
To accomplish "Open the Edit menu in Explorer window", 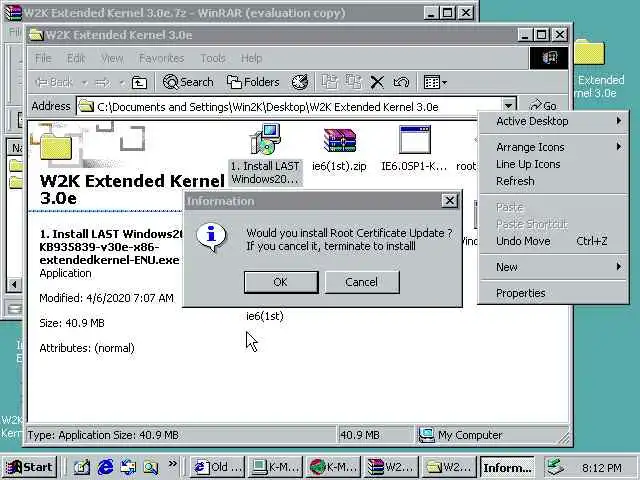I will (76, 58).
